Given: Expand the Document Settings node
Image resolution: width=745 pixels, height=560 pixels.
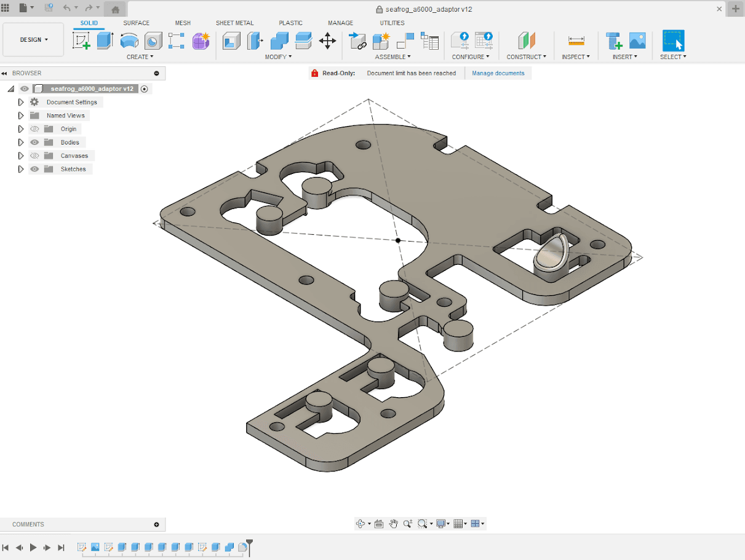Looking at the screenshot, I should pyautogui.click(x=20, y=102).
